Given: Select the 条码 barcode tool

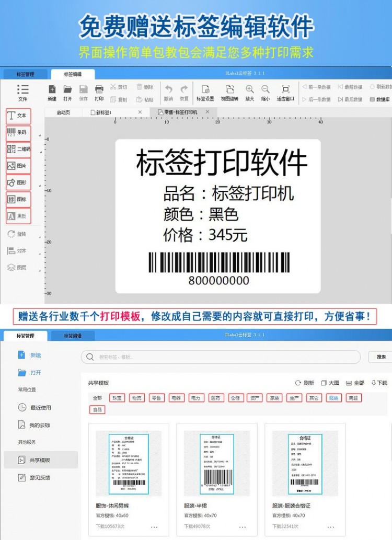Looking at the screenshot, I should pyautogui.click(x=18, y=133).
